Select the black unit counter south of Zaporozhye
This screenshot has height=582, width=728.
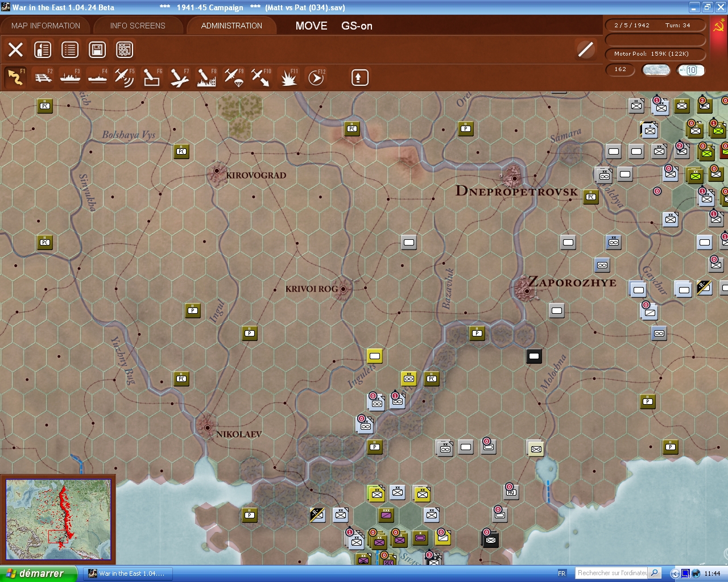pos(534,356)
